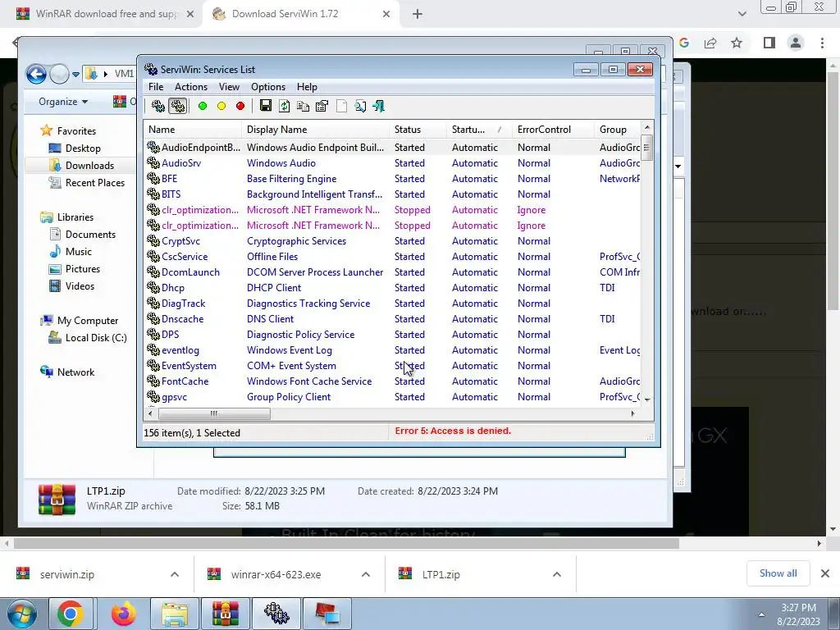The height and width of the screenshot is (630, 840).
Task: Open the Options menu in ServiWin
Action: point(268,87)
